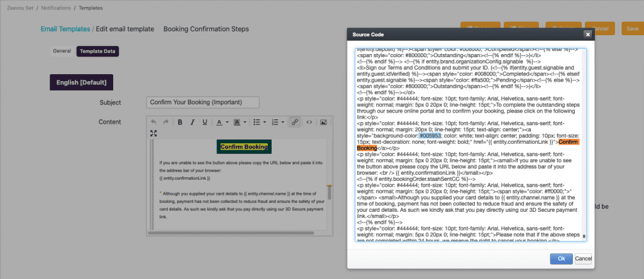Switch to the General tab
The height and width of the screenshot is (279, 644).
pyautogui.click(x=62, y=52)
